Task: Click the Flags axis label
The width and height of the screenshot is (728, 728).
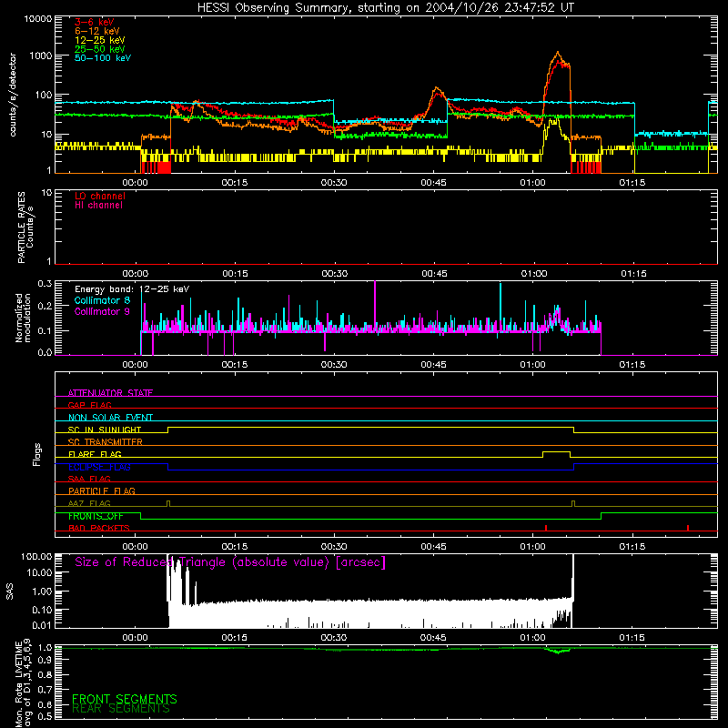Action: [36, 454]
